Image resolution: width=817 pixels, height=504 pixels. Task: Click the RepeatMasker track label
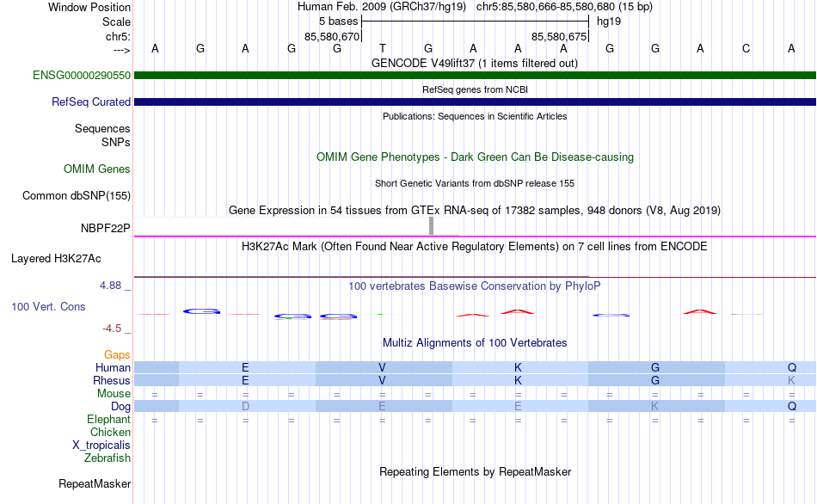pos(95,483)
